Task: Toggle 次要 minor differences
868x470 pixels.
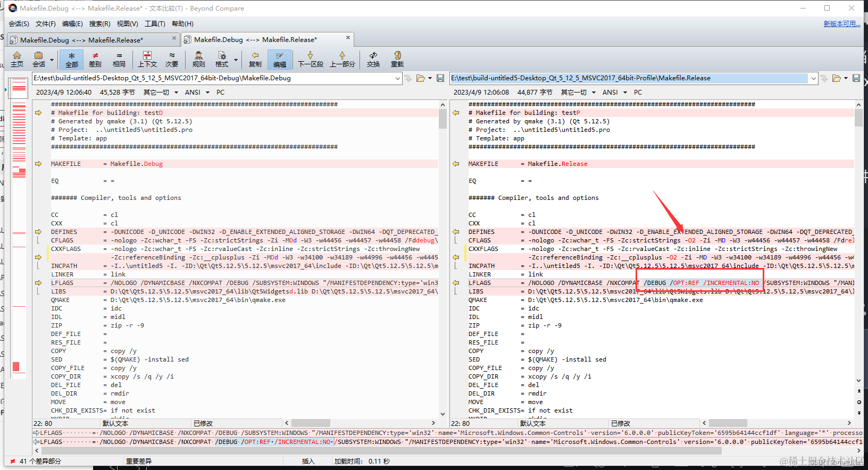Action: [172, 59]
